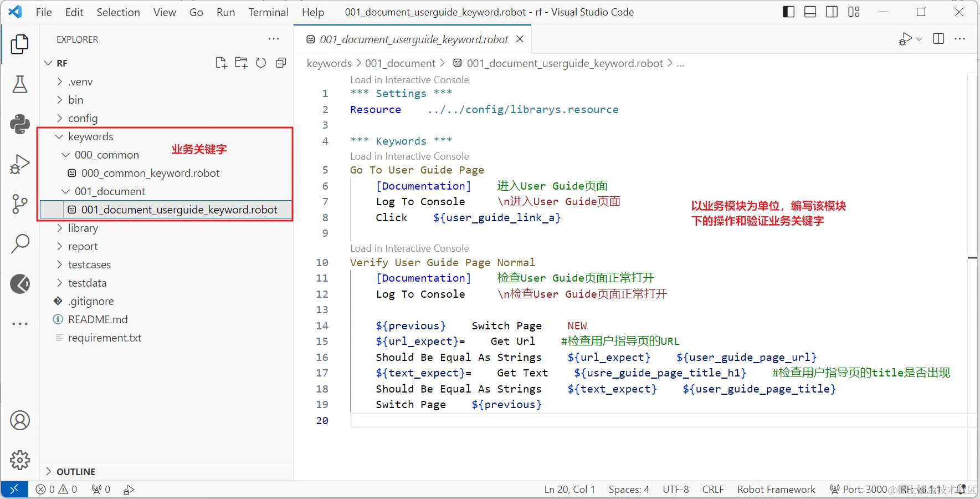
Task: Create a new file in RF
Action: pos(221,63)
